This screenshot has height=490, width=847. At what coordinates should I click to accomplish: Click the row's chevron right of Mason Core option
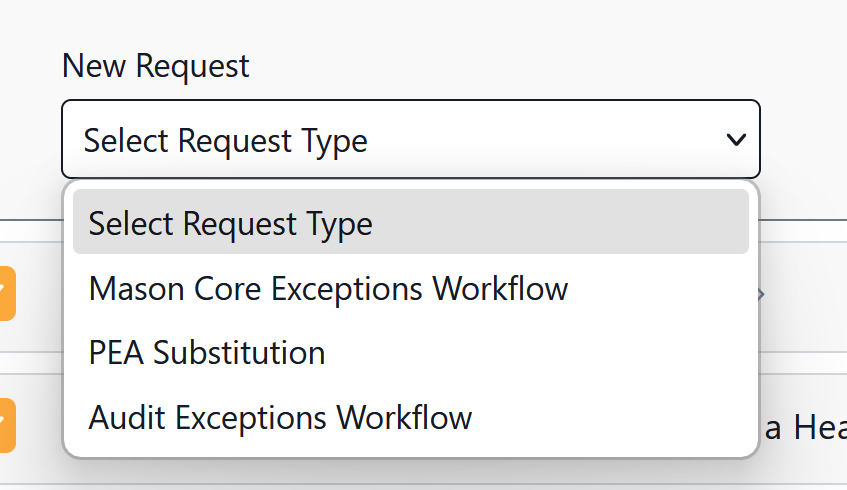click(762, 294)
